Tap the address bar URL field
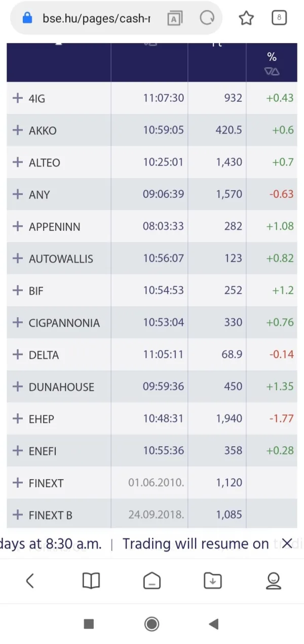304x644 pixels. 96,19
